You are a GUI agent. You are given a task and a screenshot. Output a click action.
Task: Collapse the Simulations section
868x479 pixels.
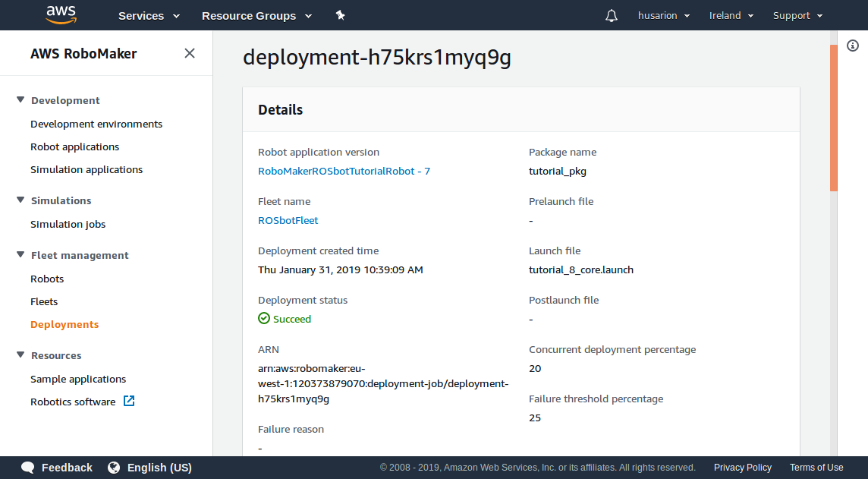point(20,200)
